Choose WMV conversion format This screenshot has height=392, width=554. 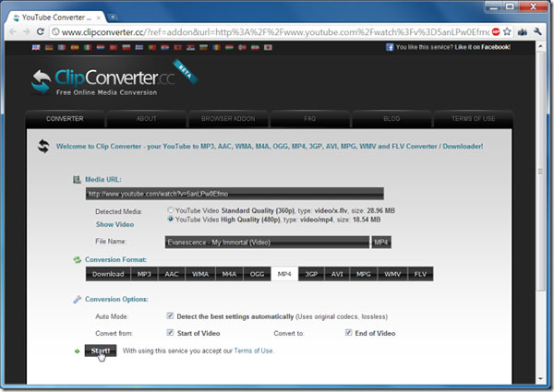(392, 274)
